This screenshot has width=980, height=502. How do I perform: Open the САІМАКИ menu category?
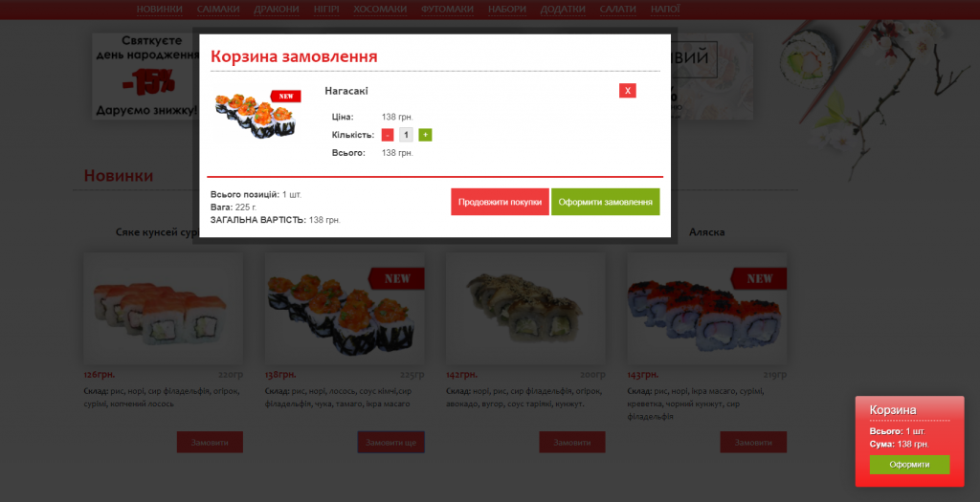click(218, 10)
